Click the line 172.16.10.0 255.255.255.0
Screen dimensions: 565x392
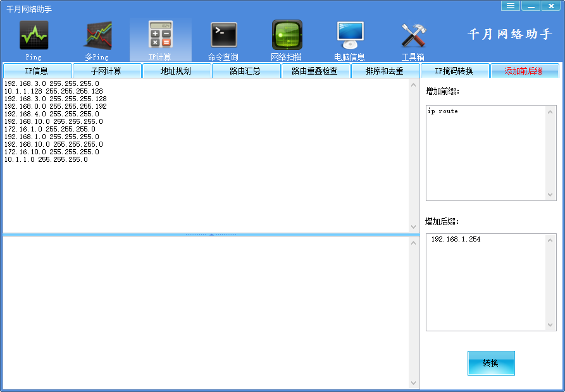(51, 152)
